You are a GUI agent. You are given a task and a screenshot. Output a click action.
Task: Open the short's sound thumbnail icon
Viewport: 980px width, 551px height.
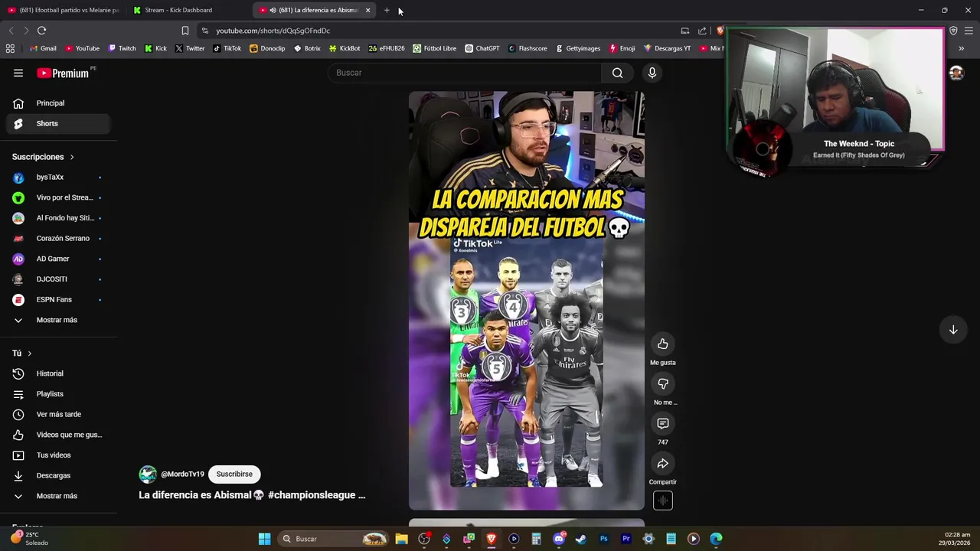(x=663, y=500)
